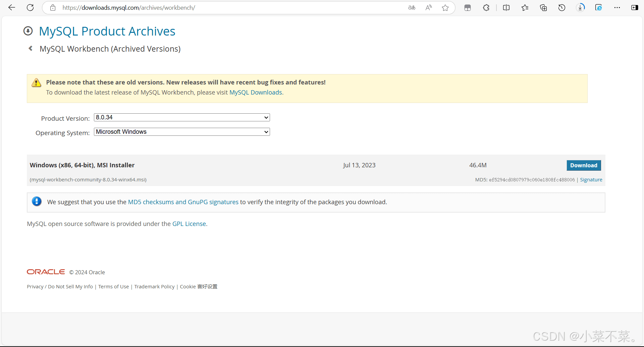This screenshot has height=347, width=644.
Task: Click the yellow warning triangle icon
Action: tap(36, 82)
